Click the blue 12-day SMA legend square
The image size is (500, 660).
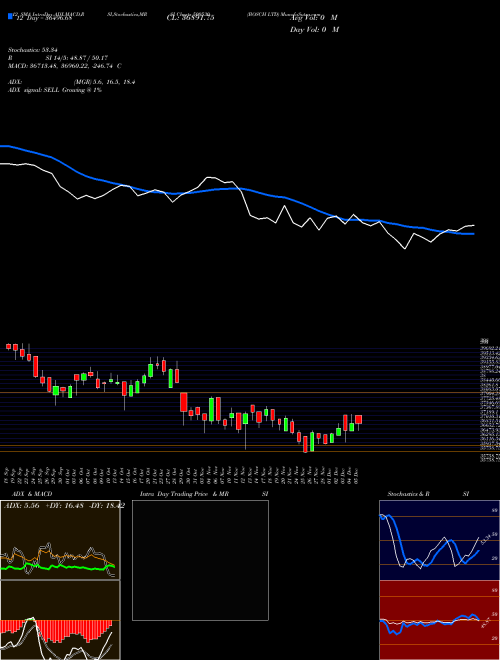point(10,16)
